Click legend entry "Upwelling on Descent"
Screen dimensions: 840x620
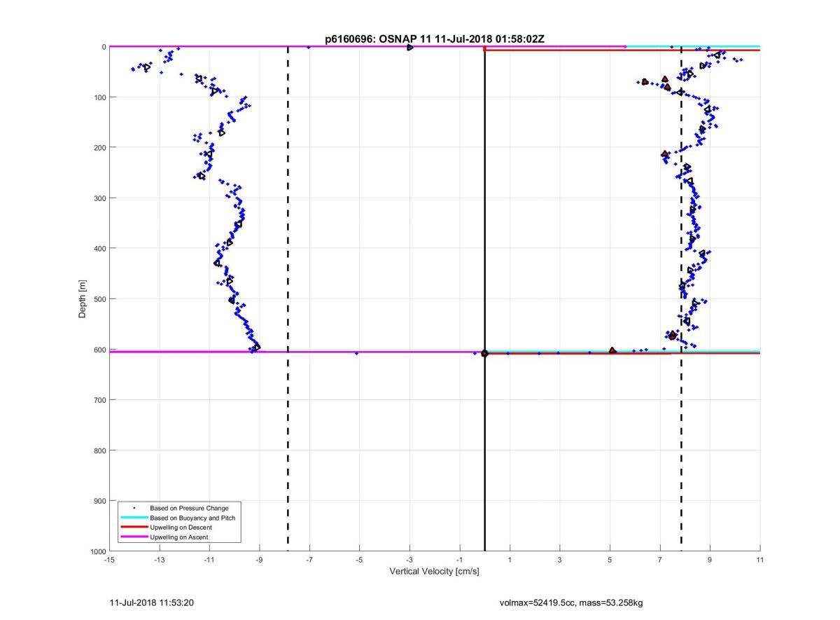pyautogui.click(x=181, y=527)
